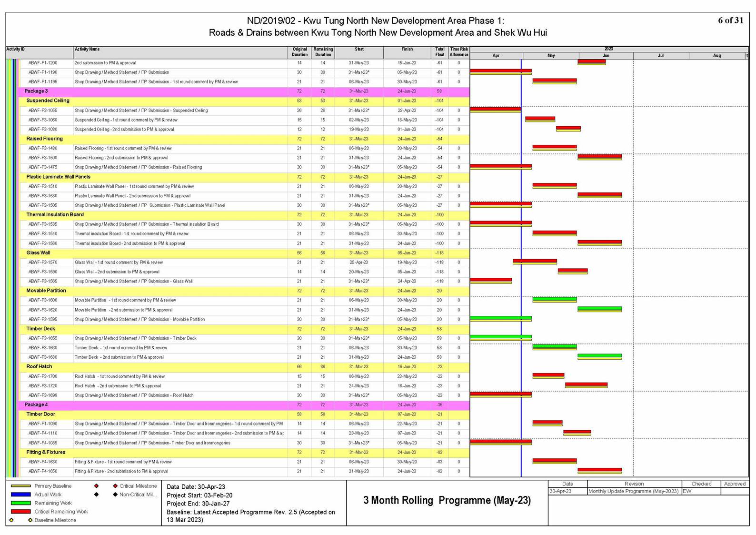The image size is (756, 535).
Task: Select the Timber Door group row
Action: coord(245,414)
